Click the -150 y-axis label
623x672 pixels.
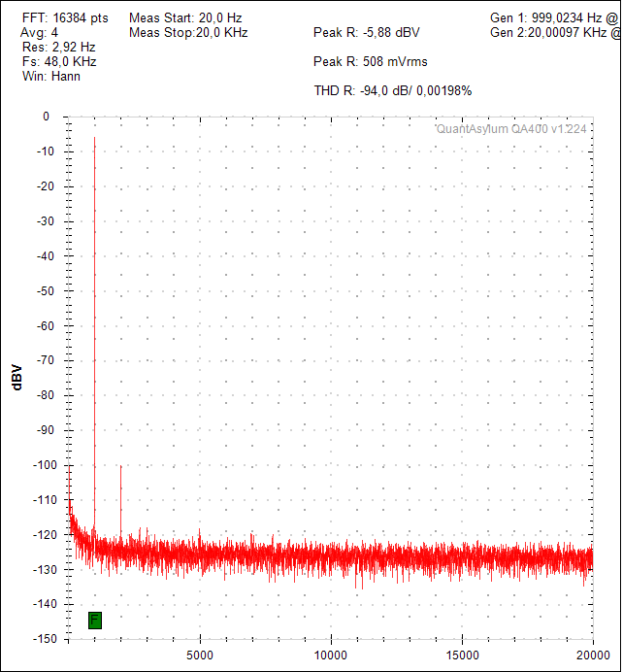(x=44, y=639)
